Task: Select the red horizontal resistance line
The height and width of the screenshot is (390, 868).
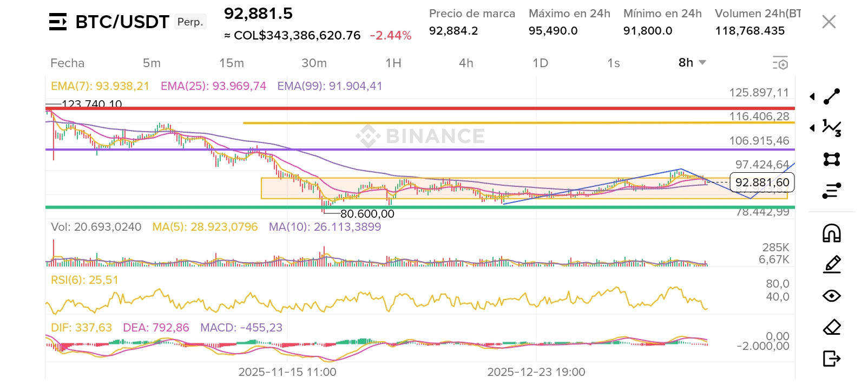Action: coord(420,108)
